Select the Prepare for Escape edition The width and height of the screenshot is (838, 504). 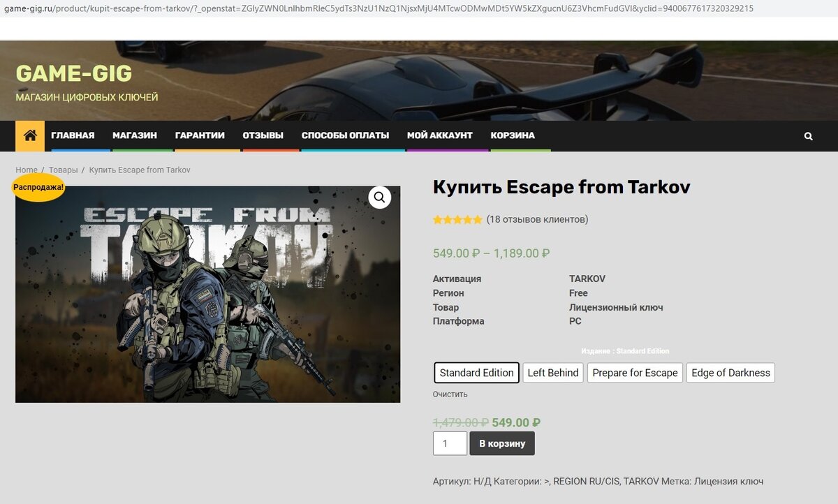635,373
